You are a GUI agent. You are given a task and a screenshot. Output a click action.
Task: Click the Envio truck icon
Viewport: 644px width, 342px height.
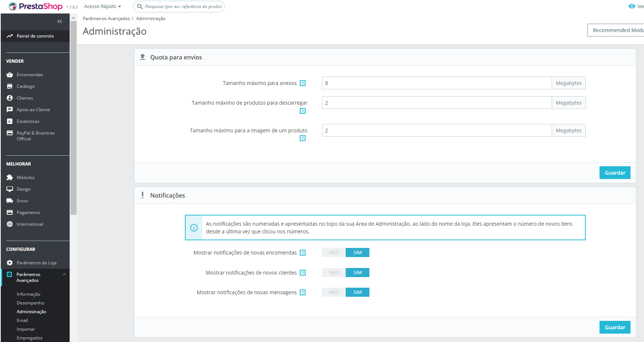[10, 201]
